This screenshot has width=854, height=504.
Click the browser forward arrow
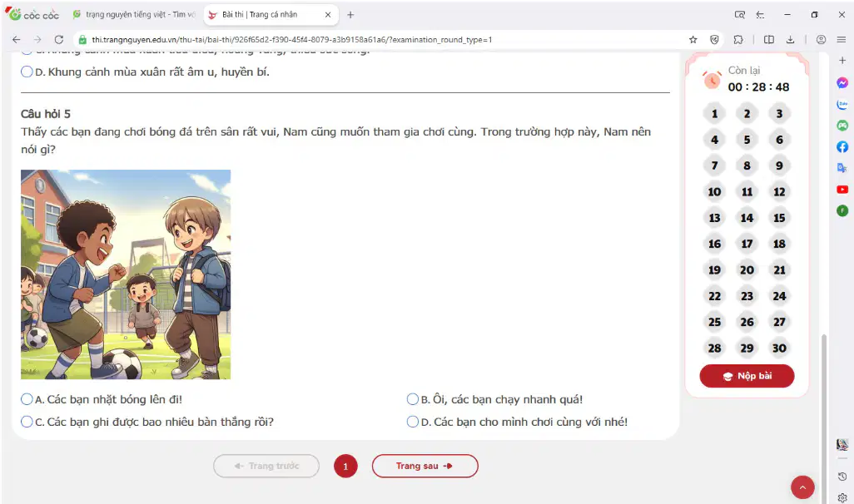click(37, 39)
